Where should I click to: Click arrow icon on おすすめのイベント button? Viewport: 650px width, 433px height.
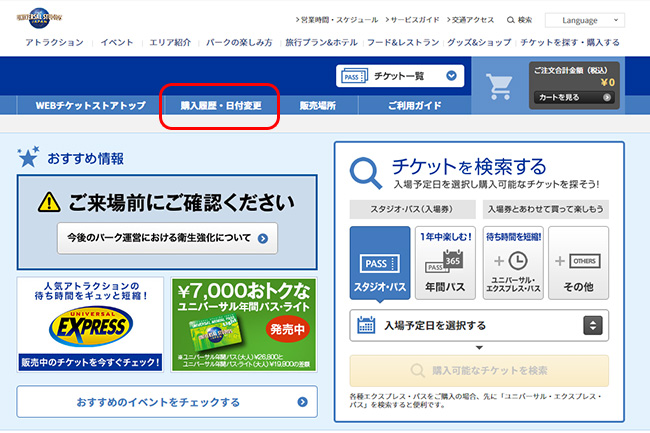tap(303, 402)
